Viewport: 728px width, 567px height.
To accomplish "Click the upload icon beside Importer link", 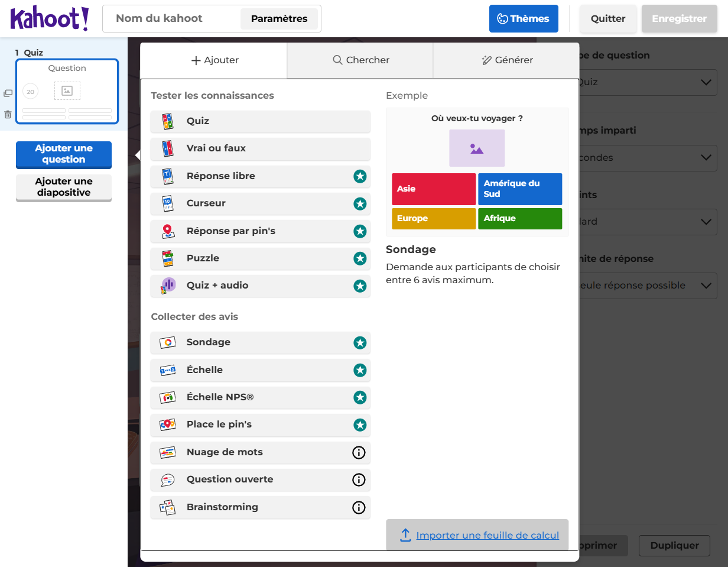I will [405, 535].
